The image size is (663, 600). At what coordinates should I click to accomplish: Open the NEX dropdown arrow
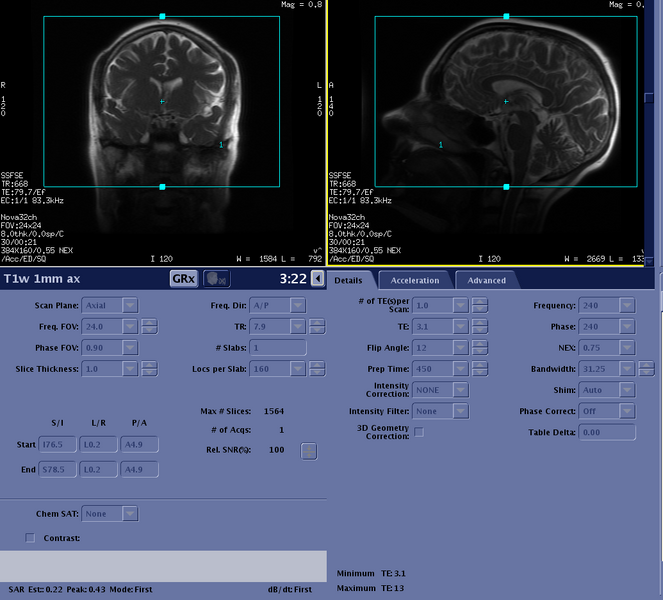627,348
